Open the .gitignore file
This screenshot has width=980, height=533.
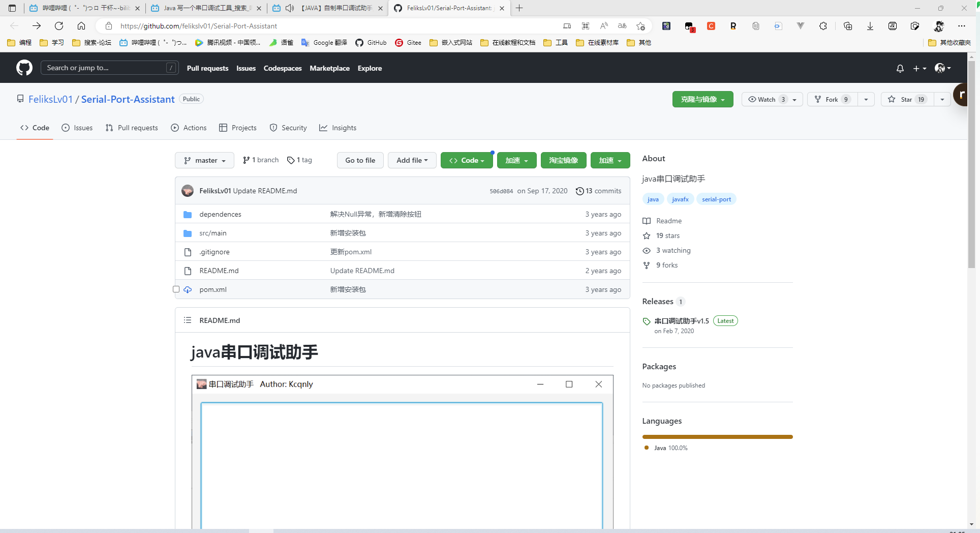click(215, 252)
